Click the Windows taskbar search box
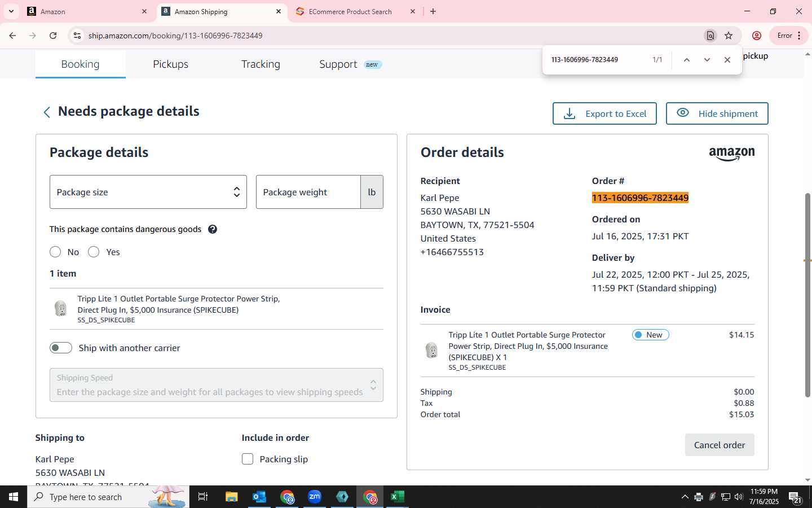Image resolution: width=812 pixels, height=508 pixels. click(x=108, y=497)
